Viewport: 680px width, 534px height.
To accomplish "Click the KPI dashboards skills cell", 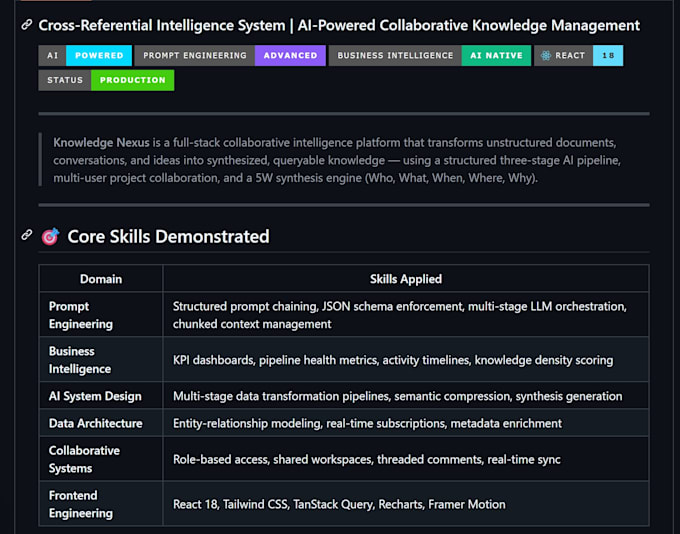I will [406, 360].
